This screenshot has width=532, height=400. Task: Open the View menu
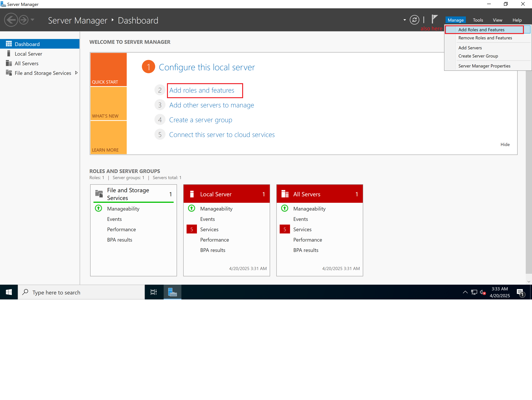pos(497,20)
